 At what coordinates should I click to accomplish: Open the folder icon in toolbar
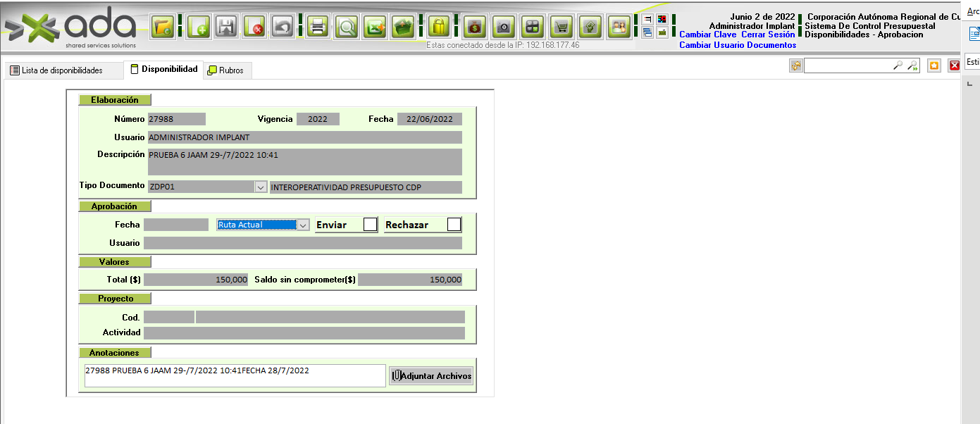tap(163, 27)
